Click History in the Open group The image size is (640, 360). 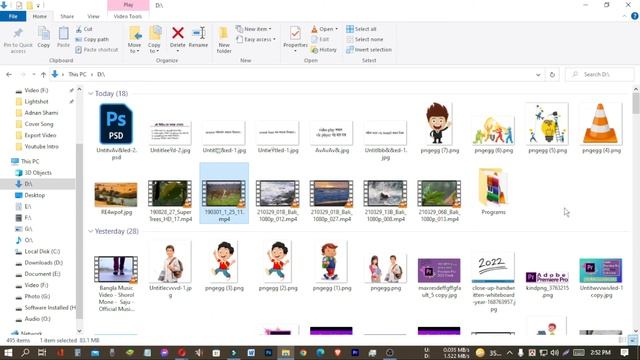coord(324,49)
